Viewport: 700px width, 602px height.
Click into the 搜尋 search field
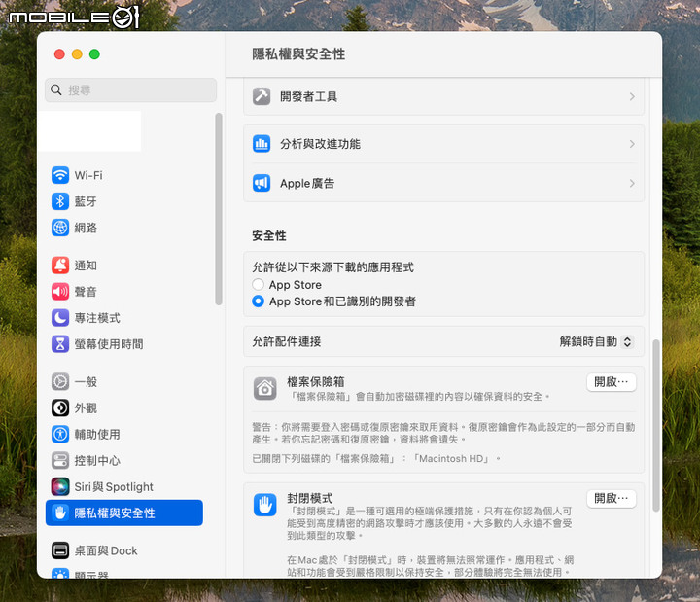131,89
